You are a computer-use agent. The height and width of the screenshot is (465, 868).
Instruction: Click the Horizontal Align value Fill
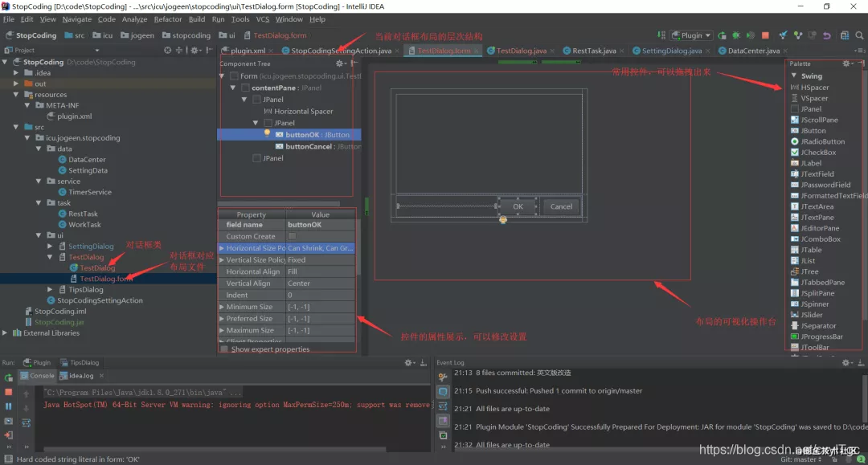320,272
